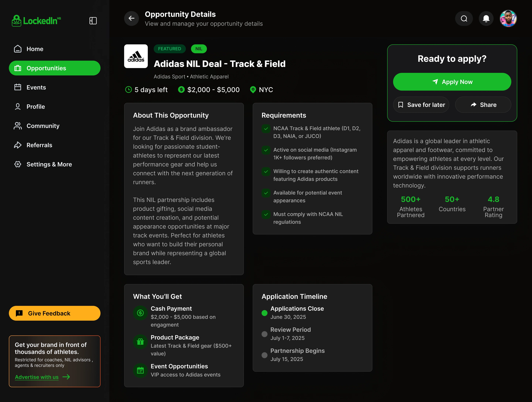The width and height of the screenshot is (532, 402).
Task: Click the FEATURED badge
Action: click(170, 49)
